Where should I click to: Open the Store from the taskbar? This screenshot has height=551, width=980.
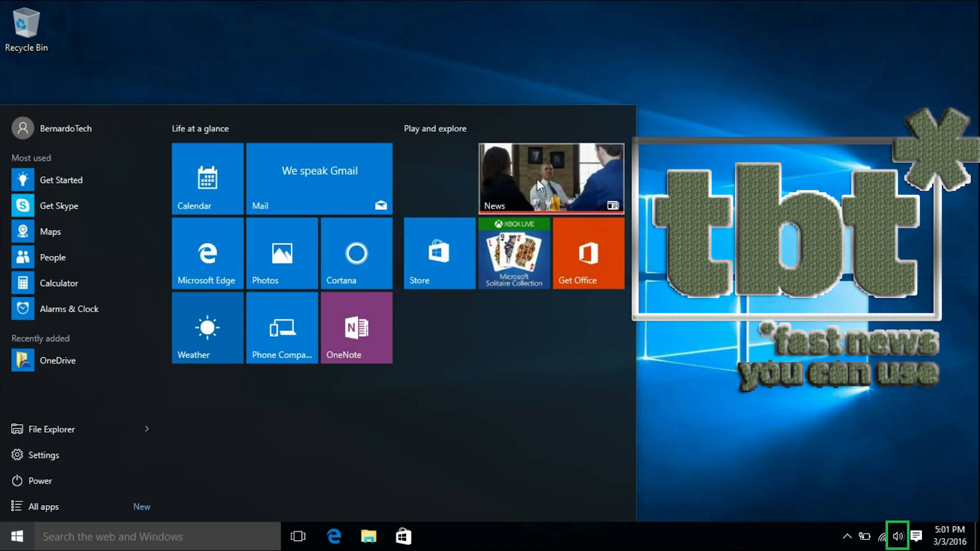coord(404,536)
